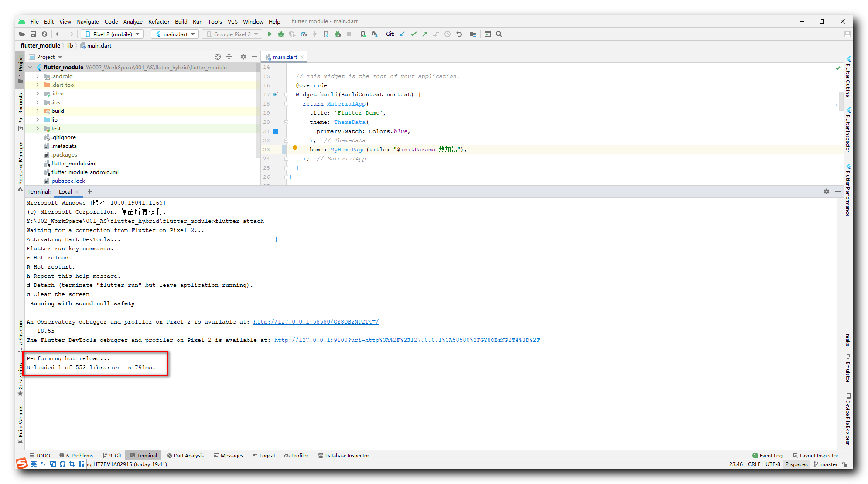Open the Refactor menu

point(159,21)
